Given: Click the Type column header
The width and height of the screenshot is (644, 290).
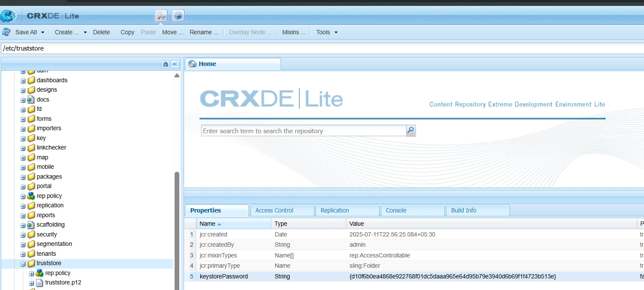Looking at the screenshot, I should point(309,224).
